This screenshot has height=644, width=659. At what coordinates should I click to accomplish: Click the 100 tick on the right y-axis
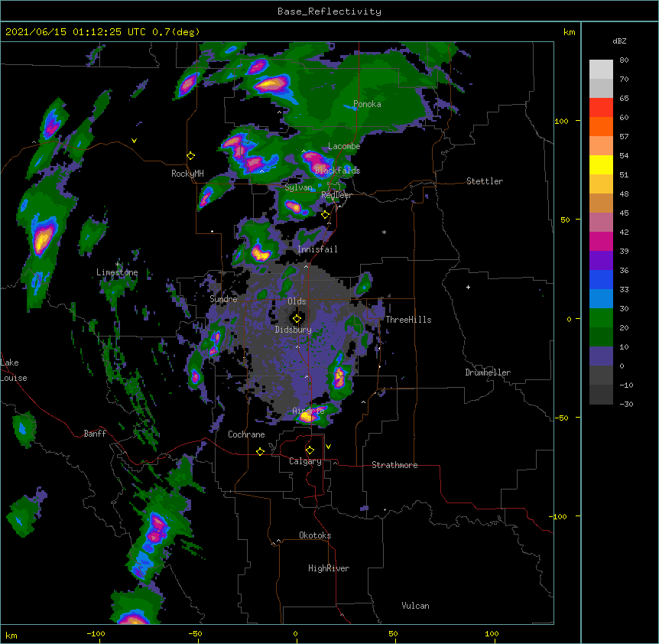[561, 121]
